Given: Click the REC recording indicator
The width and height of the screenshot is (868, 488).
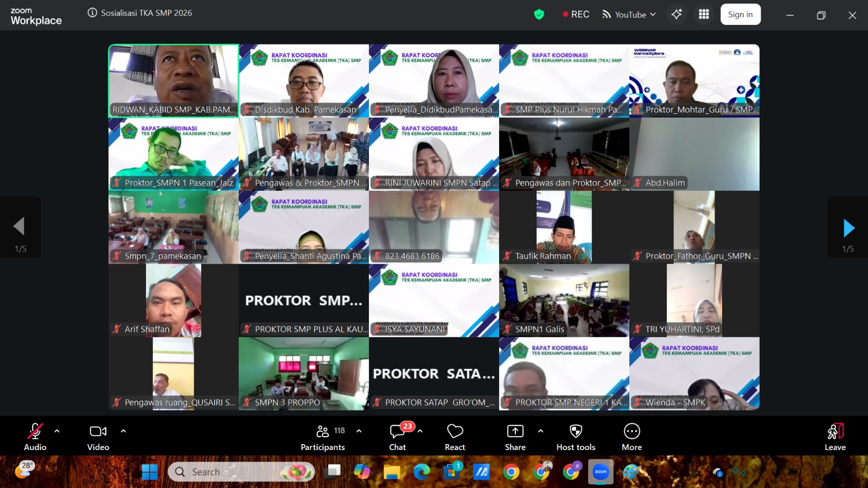Looking at the screenshot, I should (x=576, y=15).
